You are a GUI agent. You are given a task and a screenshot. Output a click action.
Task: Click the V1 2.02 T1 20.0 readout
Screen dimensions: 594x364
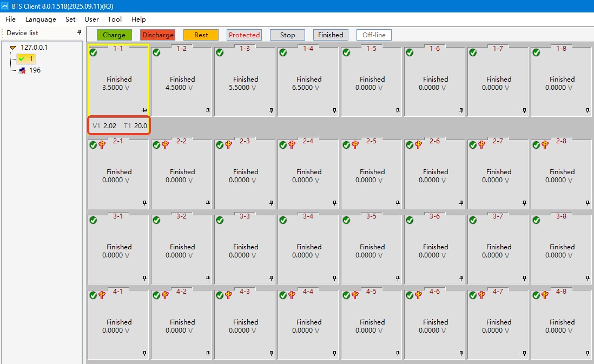119,125
